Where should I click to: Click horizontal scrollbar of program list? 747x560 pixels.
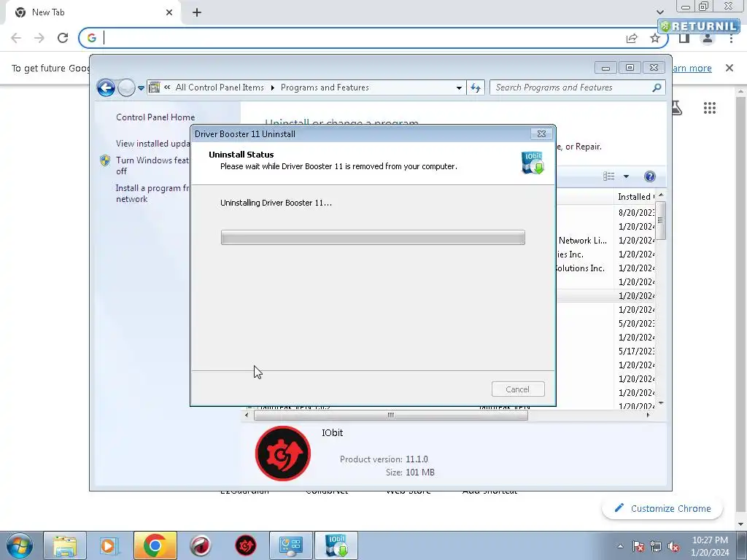391,415
